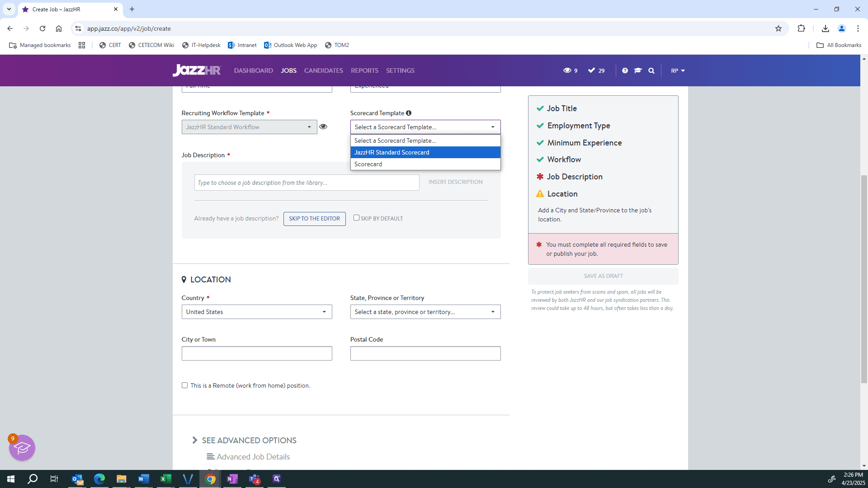Open the graduation cap learning icon in header
This screenshot has height=488, width=868.
coord(638,70)
